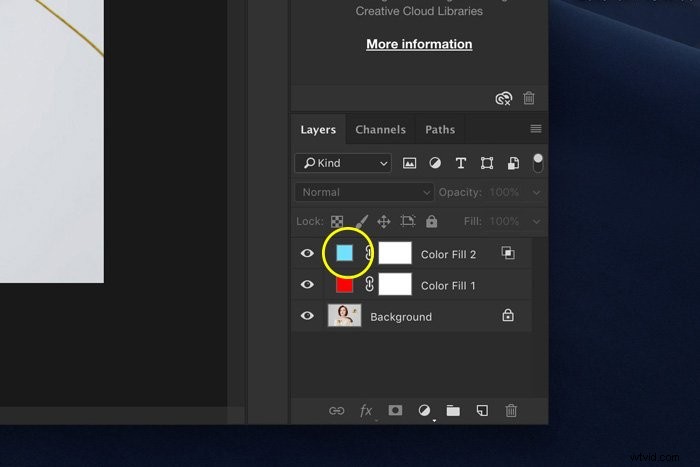The height and width of the screenshot is (467, 700).
Task: Filter for smart objects
Action: [513, 163]
